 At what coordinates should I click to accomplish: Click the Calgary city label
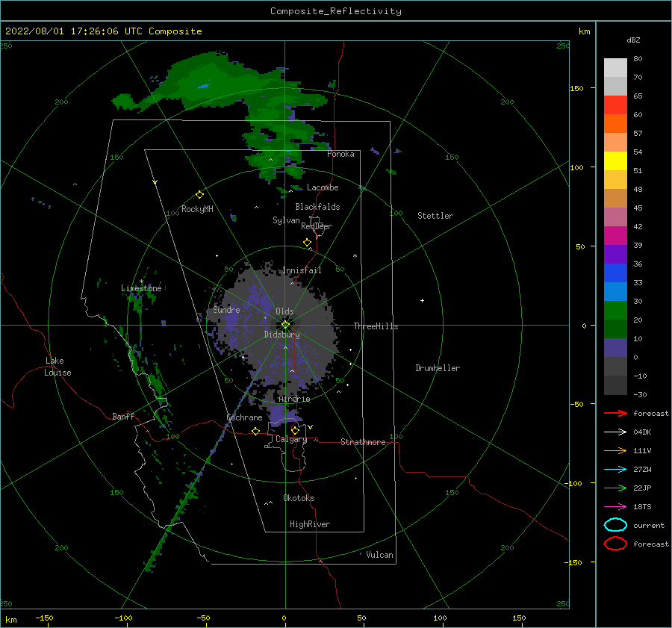coord(291,439)
